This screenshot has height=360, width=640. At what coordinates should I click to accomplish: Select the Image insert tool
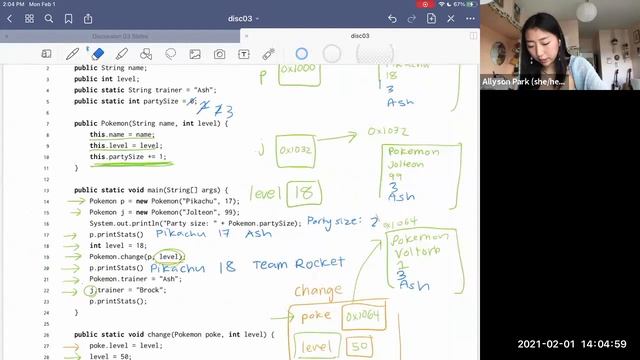195,54
